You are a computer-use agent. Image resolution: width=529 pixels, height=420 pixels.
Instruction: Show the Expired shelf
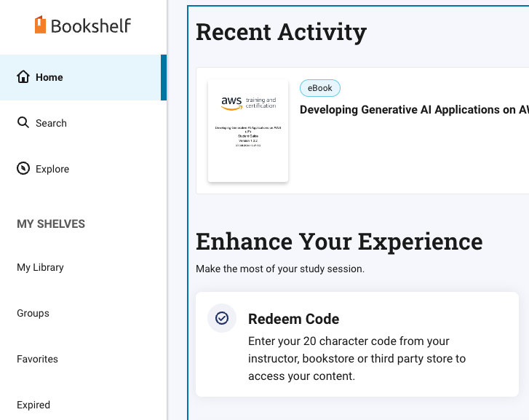pos(33,405)
